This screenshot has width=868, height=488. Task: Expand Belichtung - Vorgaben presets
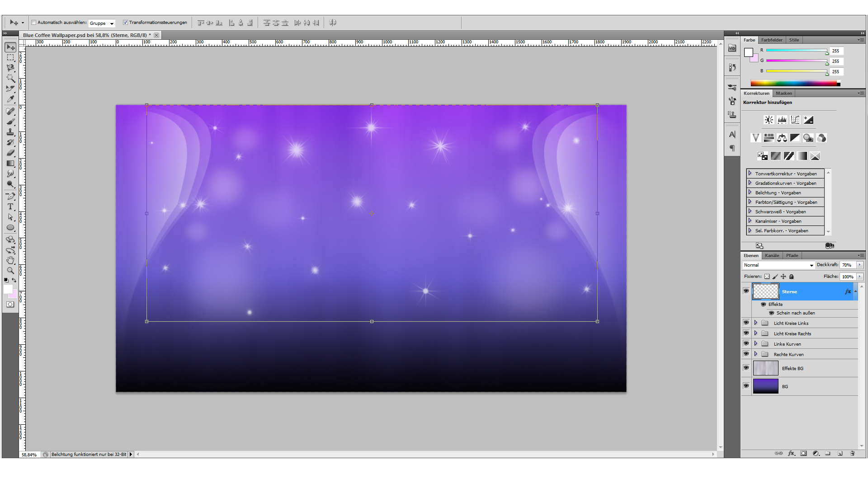(x=750, y=192)
